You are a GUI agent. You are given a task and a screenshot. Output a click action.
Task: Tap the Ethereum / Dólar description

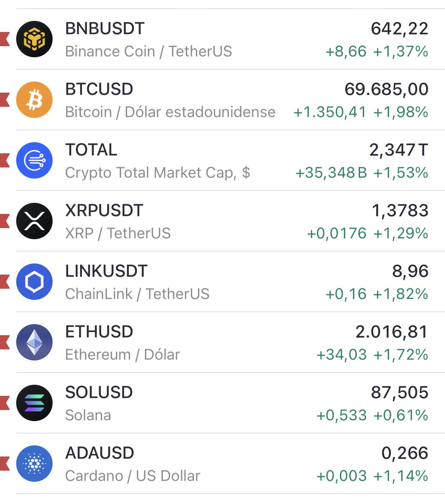123,355
